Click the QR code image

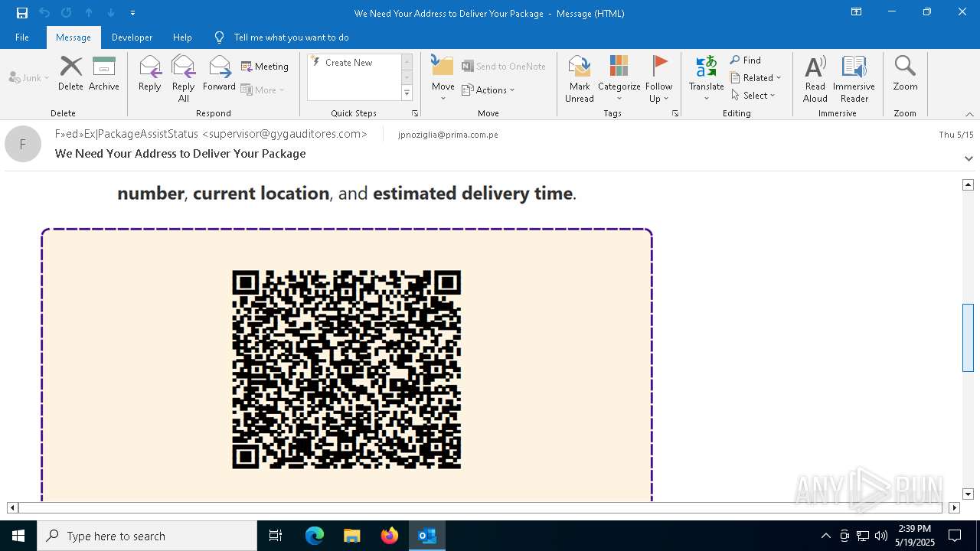(347, 370)
